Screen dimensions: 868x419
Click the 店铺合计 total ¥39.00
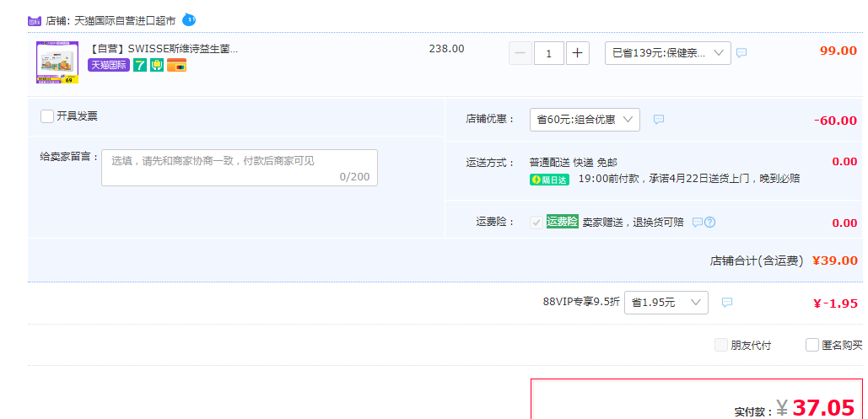(x=835, y=261)
